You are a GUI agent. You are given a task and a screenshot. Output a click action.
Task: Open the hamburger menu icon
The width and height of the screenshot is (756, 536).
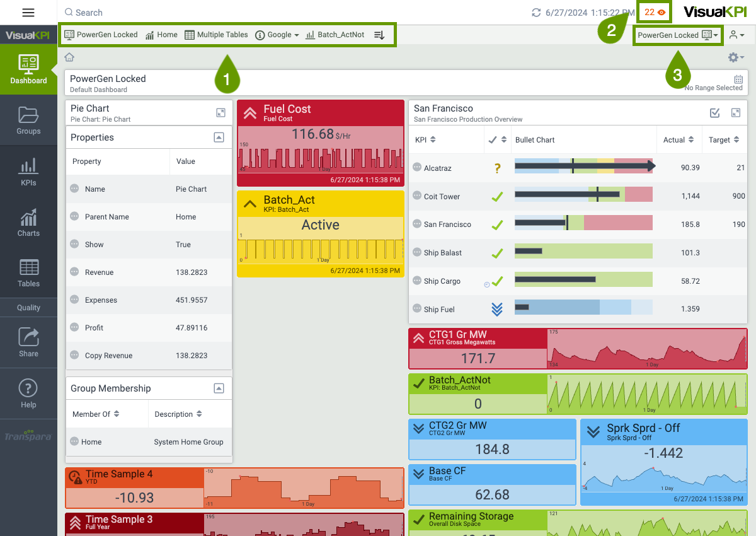point(28,13)
